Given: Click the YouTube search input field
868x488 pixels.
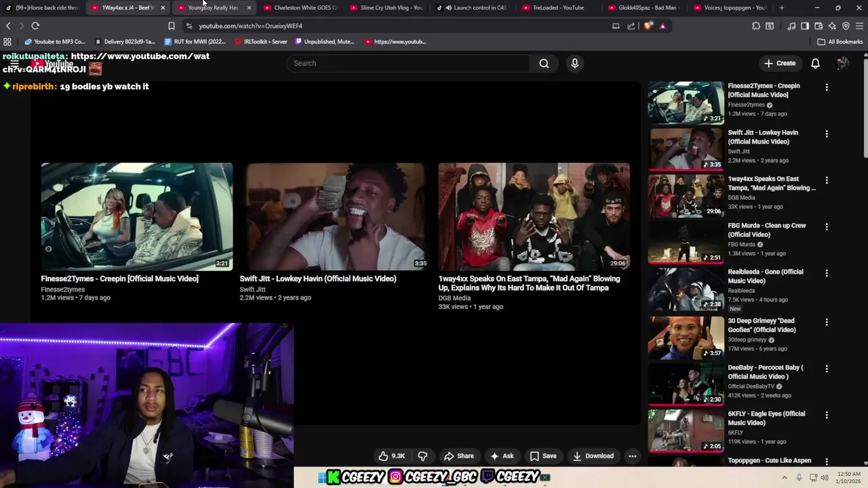Looking at the screenshot, I should pos(408,63).
